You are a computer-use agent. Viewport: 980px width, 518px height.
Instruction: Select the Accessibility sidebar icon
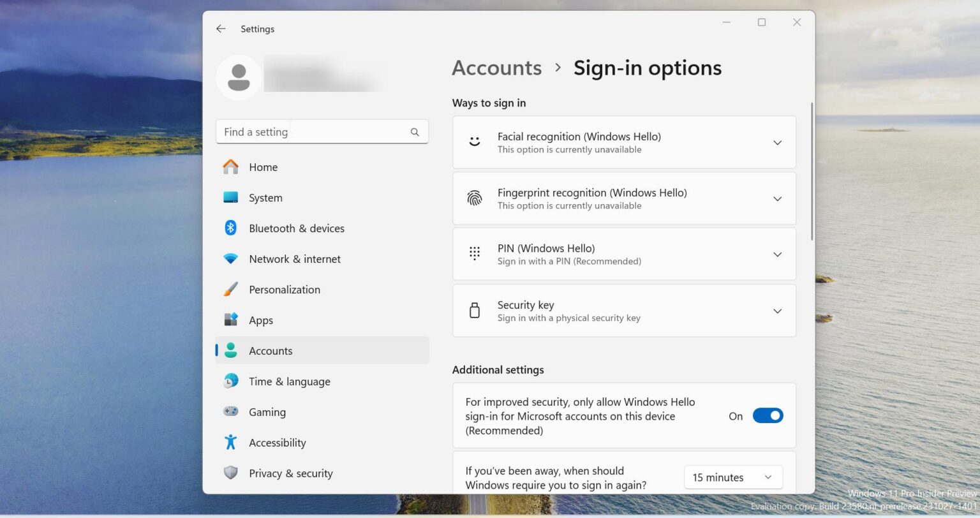(230, 442)
